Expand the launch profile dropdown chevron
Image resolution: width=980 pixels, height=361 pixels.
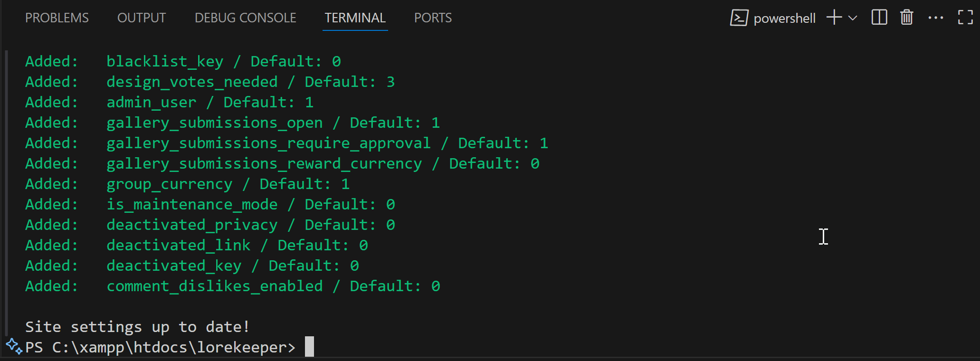click(x=853, y=18)
